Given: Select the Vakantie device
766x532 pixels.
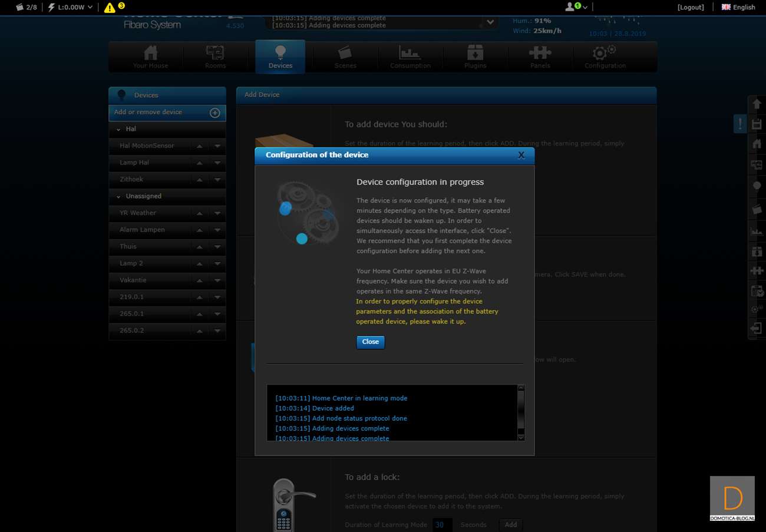Looking at the screenshot, I should coord(133,280).
